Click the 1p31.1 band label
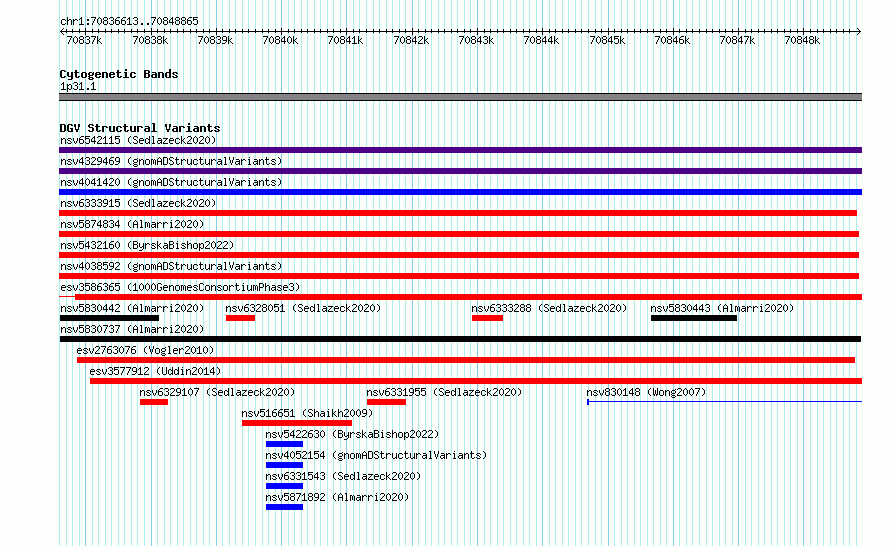890x546 pixels. pos(78,86)
